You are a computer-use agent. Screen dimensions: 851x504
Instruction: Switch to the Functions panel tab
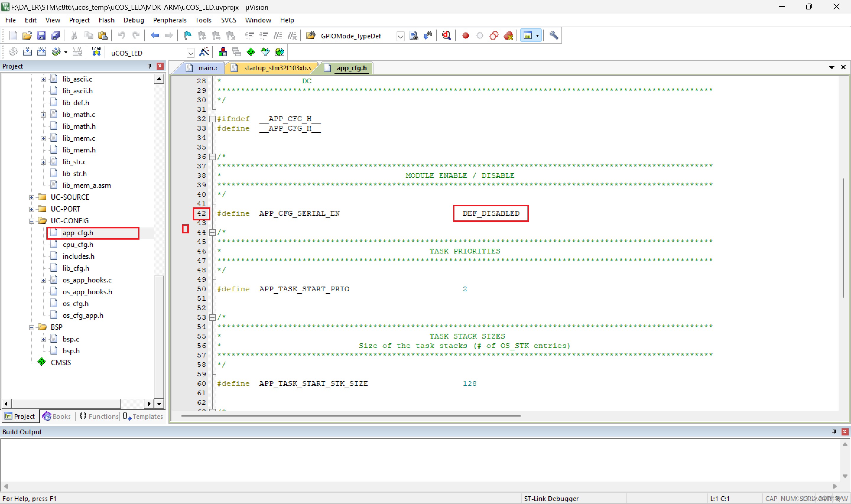point(99,416)
